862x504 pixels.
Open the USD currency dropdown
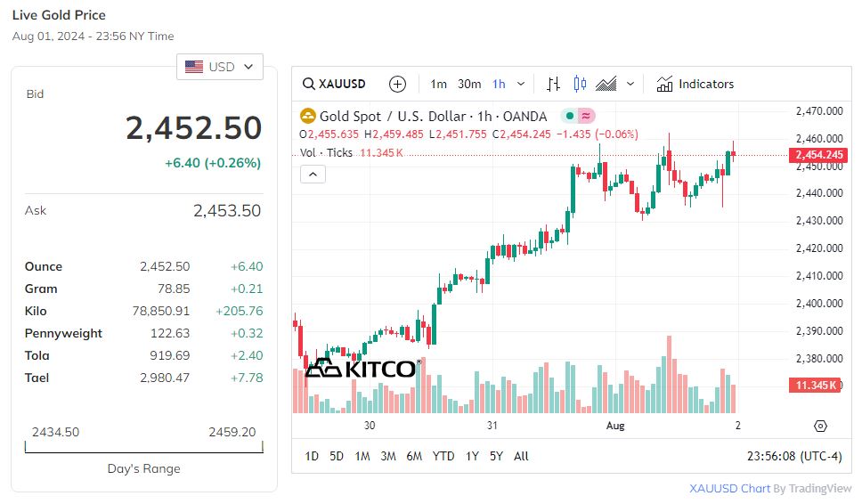click(x=220, y=67)
